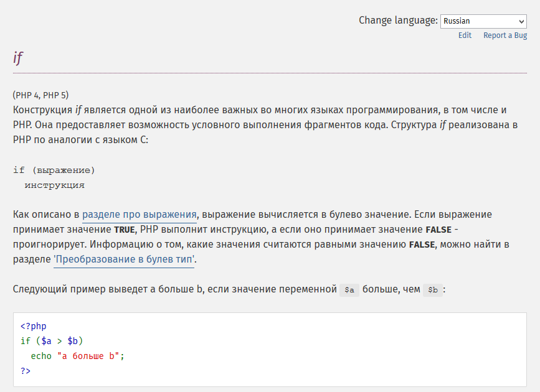Follow the "разделе про выражения" link

140,215
